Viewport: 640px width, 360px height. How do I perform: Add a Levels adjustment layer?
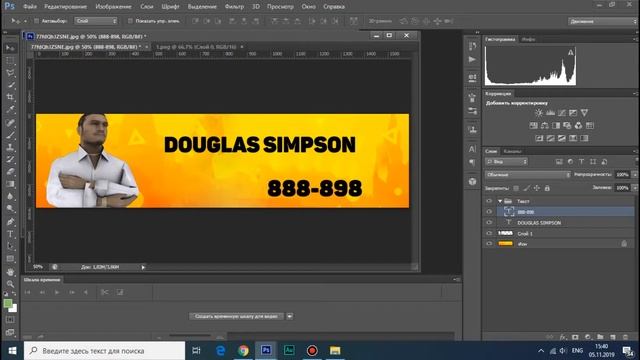click(550, 112)
